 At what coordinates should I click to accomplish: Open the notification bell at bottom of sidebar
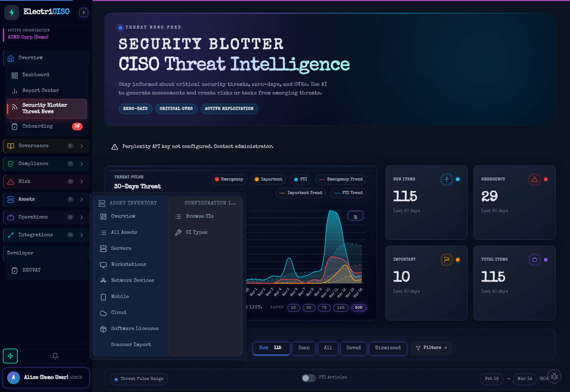coord(55,356)
